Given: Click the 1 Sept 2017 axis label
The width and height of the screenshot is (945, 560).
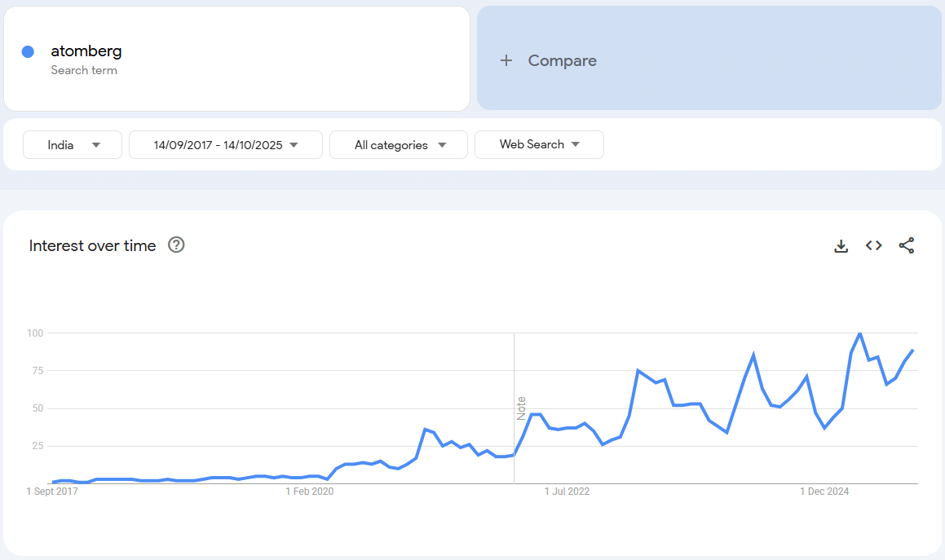Looking at the screenshot, I should pos(52,492).
